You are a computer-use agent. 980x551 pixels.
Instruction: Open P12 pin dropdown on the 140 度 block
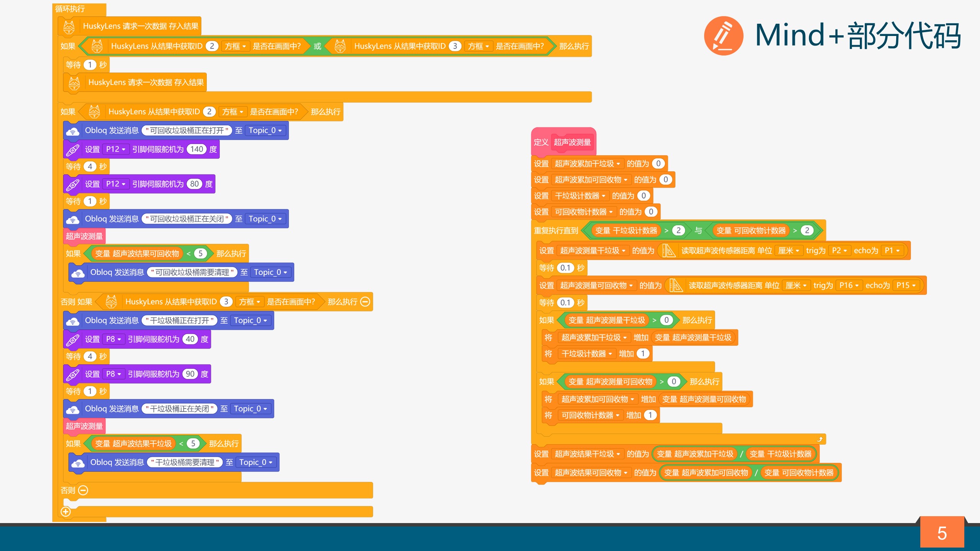pos(116,149)
